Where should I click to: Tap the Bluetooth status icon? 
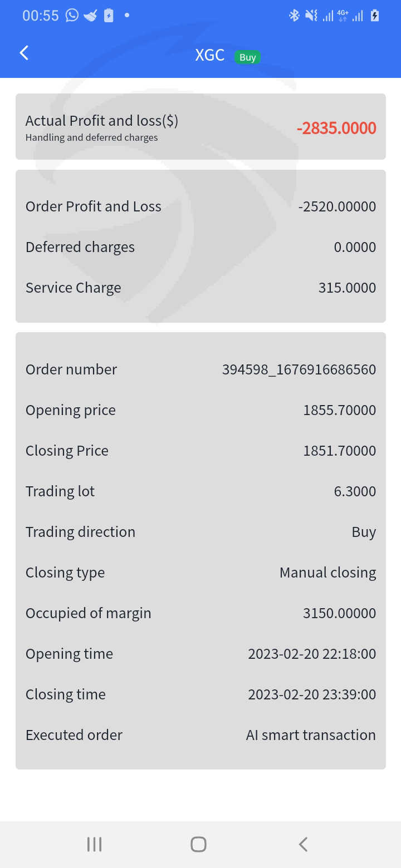[x=294, y=16]
